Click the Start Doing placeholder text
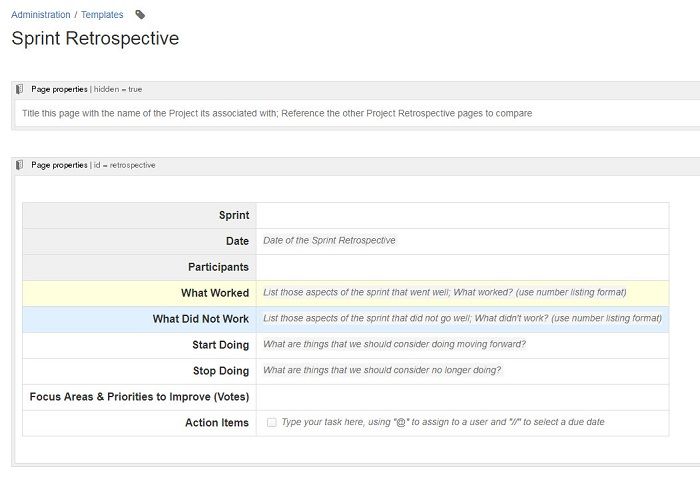 tap(394, 345)
